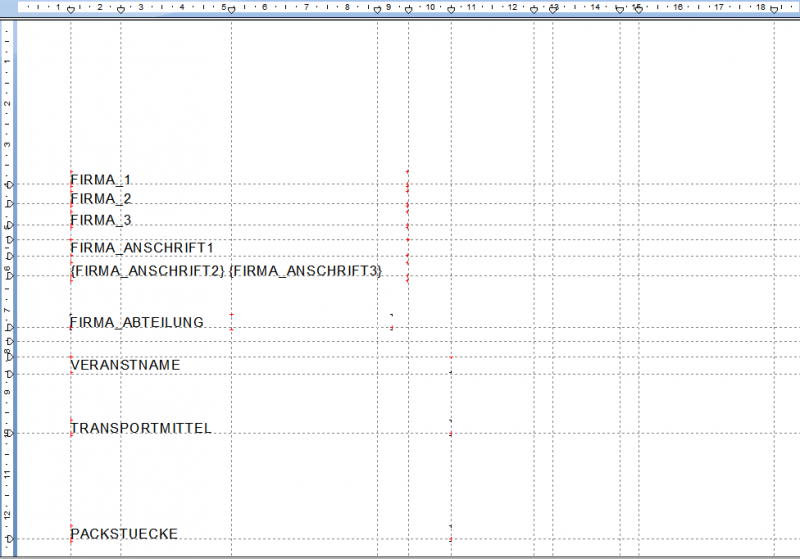Click left ruler guide marker on FIRMA_ANSCHRIFT1 baseline
800x559 pixels.
point(10,256)
